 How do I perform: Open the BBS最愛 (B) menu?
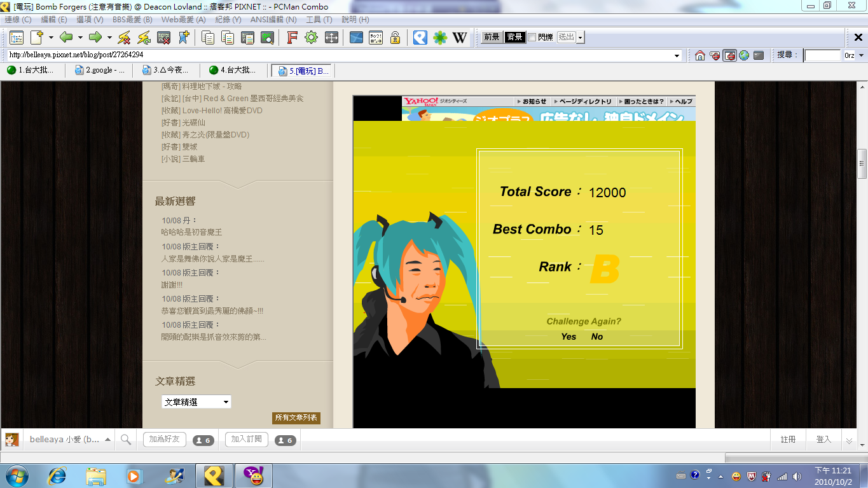[132, 20]
